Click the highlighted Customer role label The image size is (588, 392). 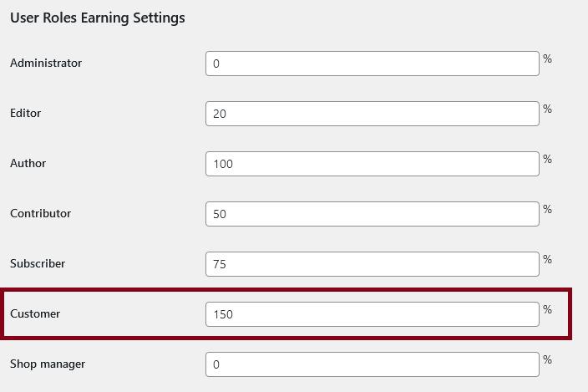point(35,314)
